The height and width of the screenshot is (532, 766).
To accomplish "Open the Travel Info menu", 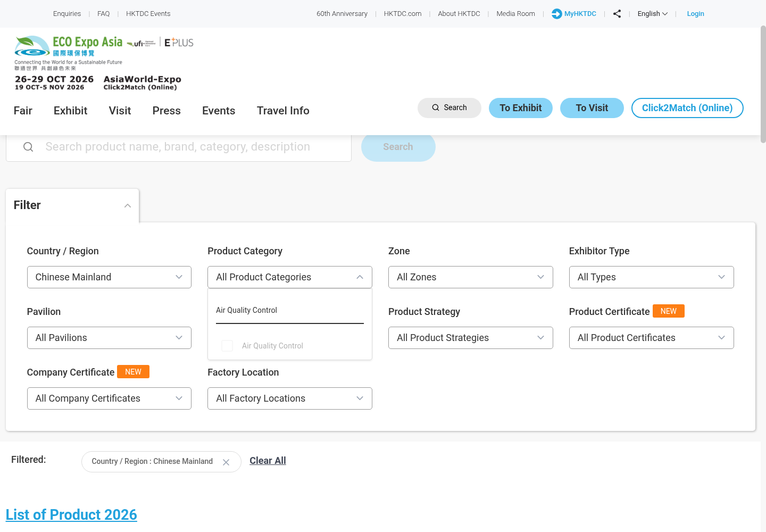I will [x=283, y=111].
